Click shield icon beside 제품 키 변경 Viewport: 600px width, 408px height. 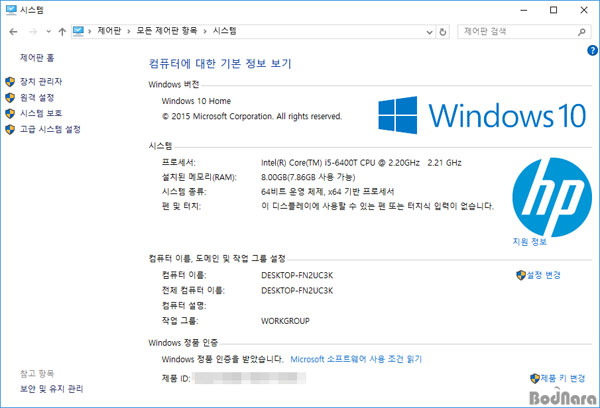pyautogui.click(x=535, y=379)
